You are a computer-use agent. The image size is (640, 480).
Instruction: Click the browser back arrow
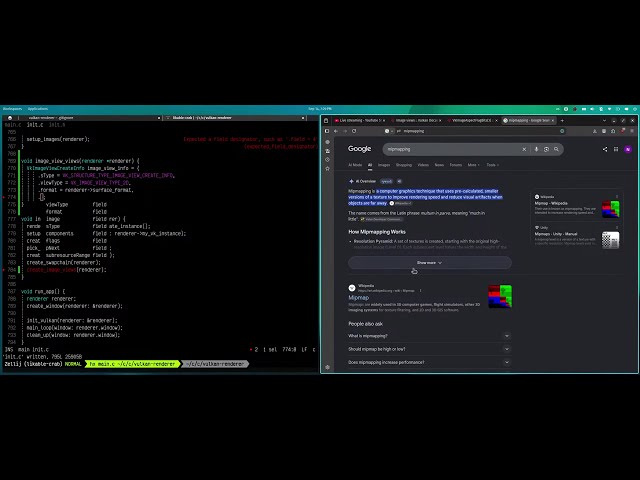(336, 131)
